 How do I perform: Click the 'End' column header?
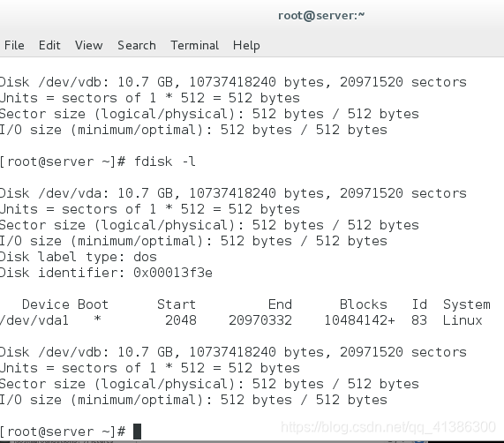coord(280,304)
